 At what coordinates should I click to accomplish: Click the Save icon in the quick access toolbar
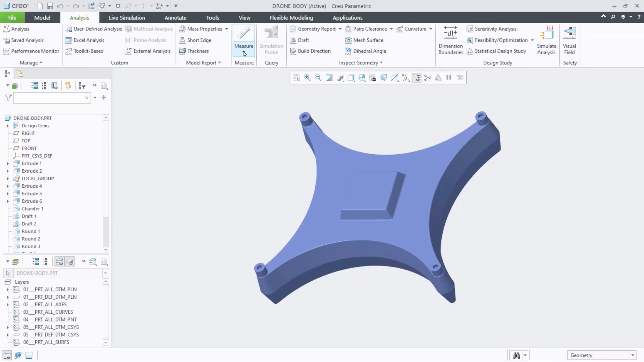point(50,6)
